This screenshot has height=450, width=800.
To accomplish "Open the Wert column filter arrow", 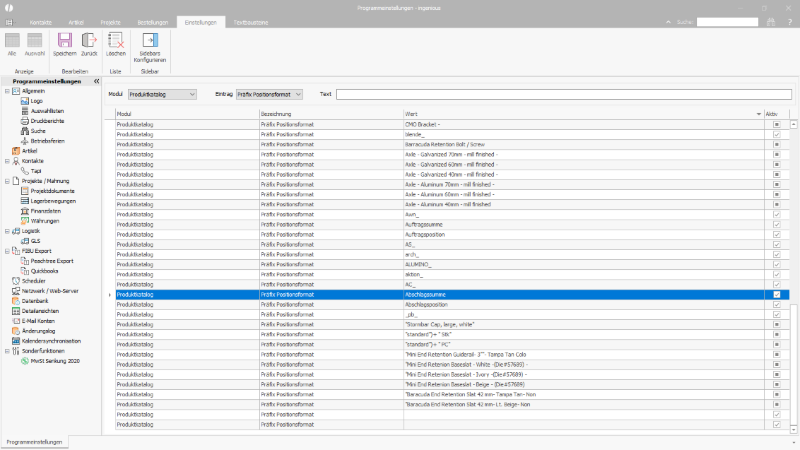I will click(759, 114).
